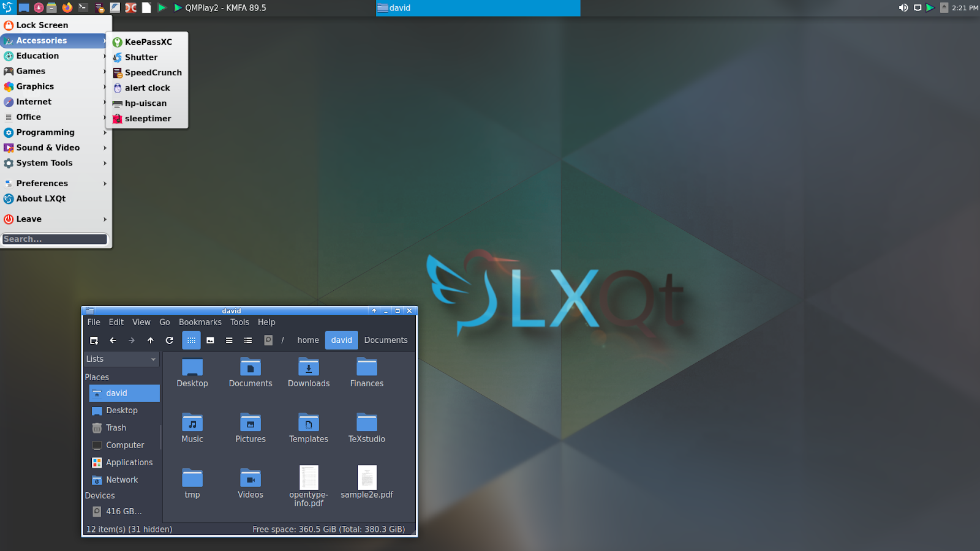The height and width of the screenshot is (551, 980).
Task: Click the LXQt main menu button
Action: click(7, 7)
